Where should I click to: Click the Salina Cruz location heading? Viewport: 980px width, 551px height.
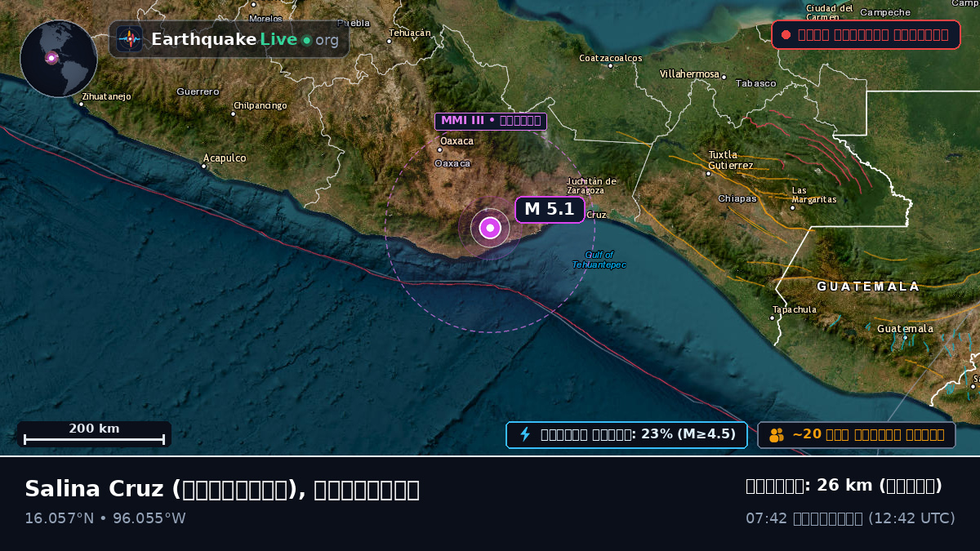[222, 489]
